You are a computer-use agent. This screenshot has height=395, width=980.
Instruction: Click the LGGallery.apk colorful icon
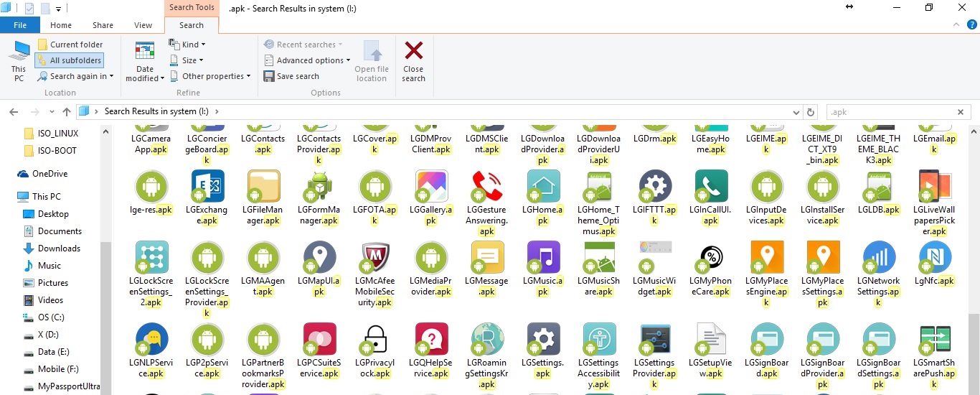pos(431,186)
